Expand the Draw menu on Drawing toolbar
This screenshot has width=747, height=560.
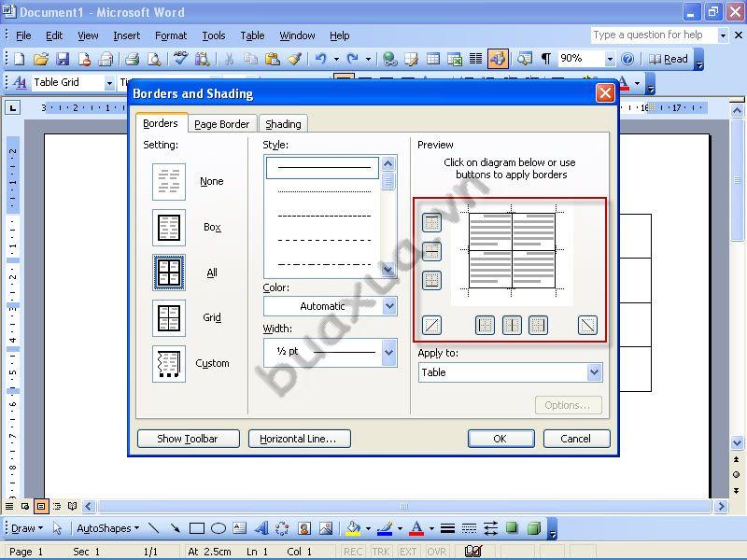coord(27,528)
